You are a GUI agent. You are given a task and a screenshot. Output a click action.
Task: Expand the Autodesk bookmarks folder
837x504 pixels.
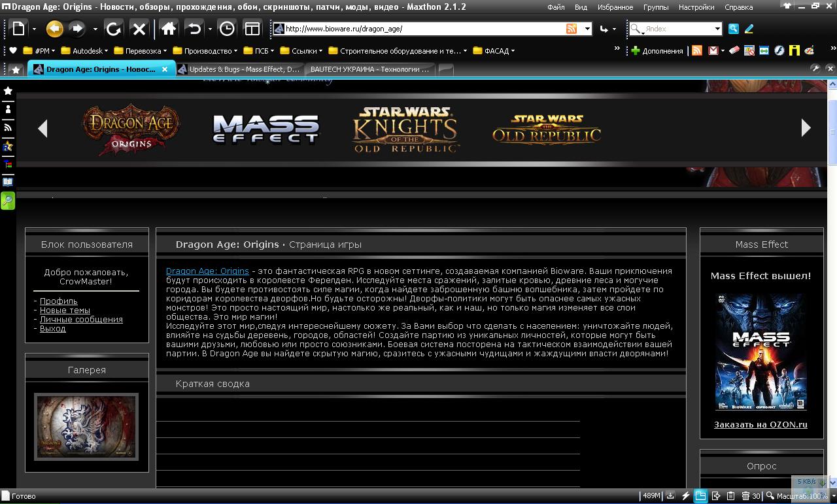85,50
